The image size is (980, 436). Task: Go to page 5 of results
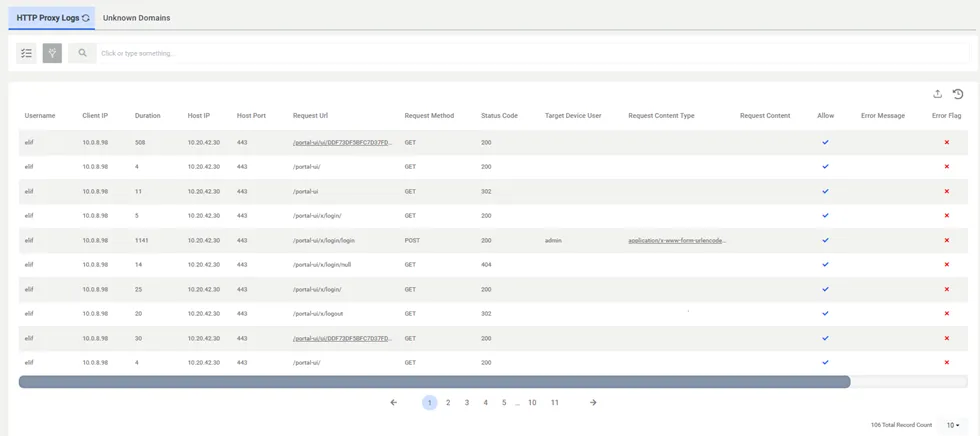coord(503,403)
